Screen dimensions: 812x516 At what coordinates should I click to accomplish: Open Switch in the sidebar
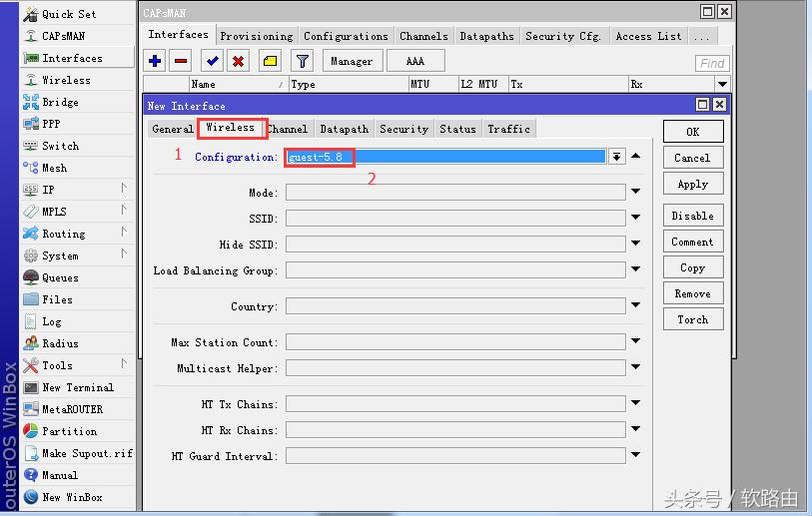(78, 146)
